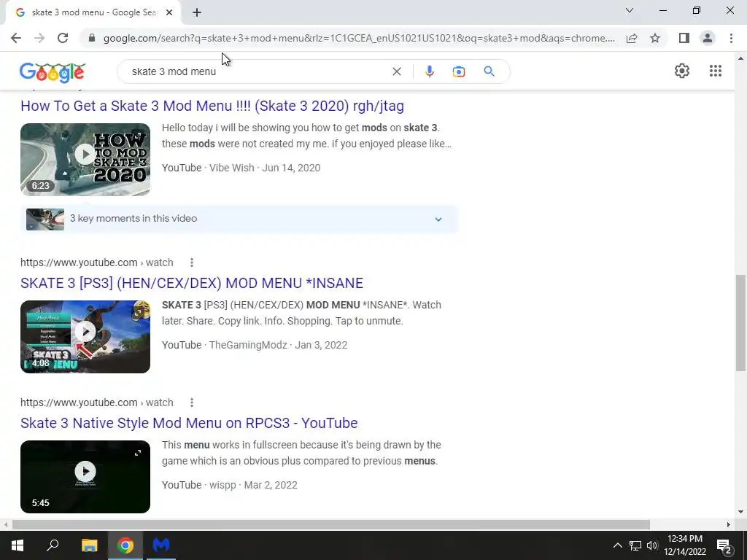Share this page icon

tap(632, 38)
